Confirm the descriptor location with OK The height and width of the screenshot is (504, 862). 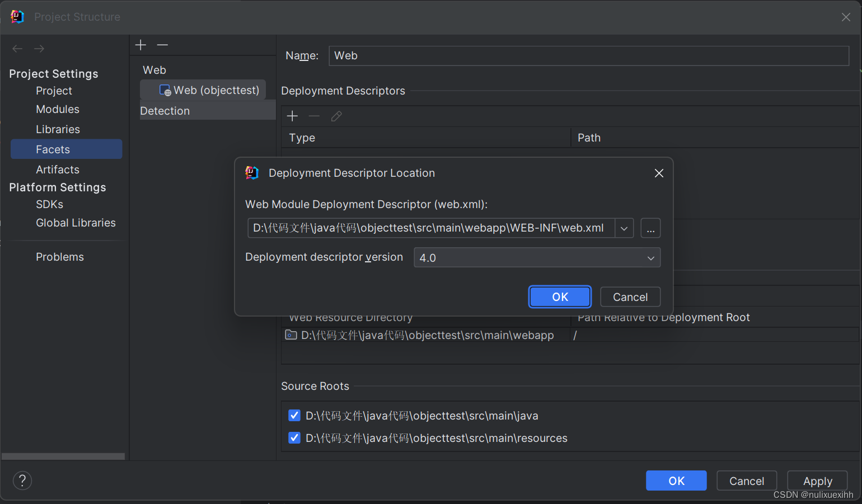click(x=560, y=296)
